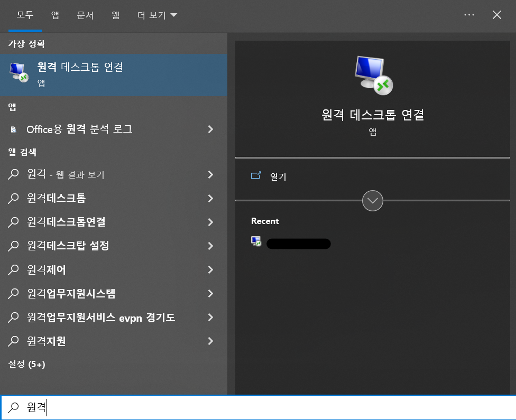
Task: Open the 더 보기 dropdown
Action: [x=157, y=15]
